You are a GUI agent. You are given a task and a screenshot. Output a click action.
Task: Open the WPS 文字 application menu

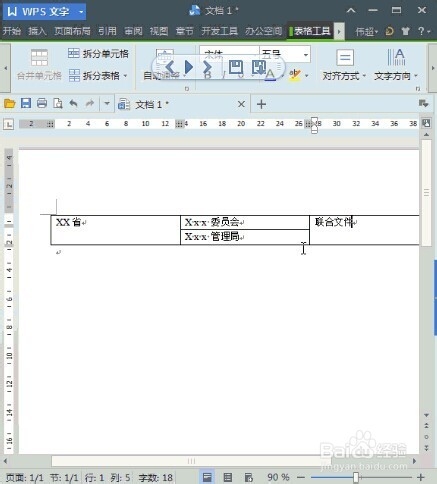[x=45, y=12]
